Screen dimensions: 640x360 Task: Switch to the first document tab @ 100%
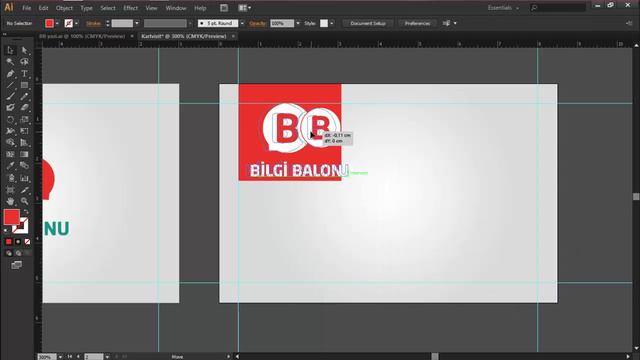click(82, 36)
